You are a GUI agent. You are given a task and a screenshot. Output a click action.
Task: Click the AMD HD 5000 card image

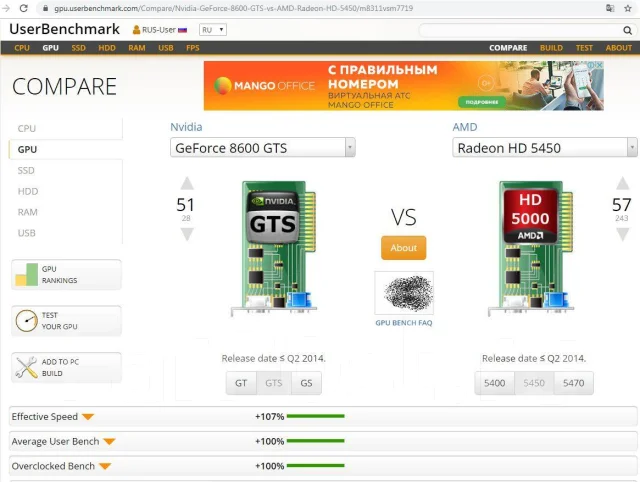[x=531, y=249]
